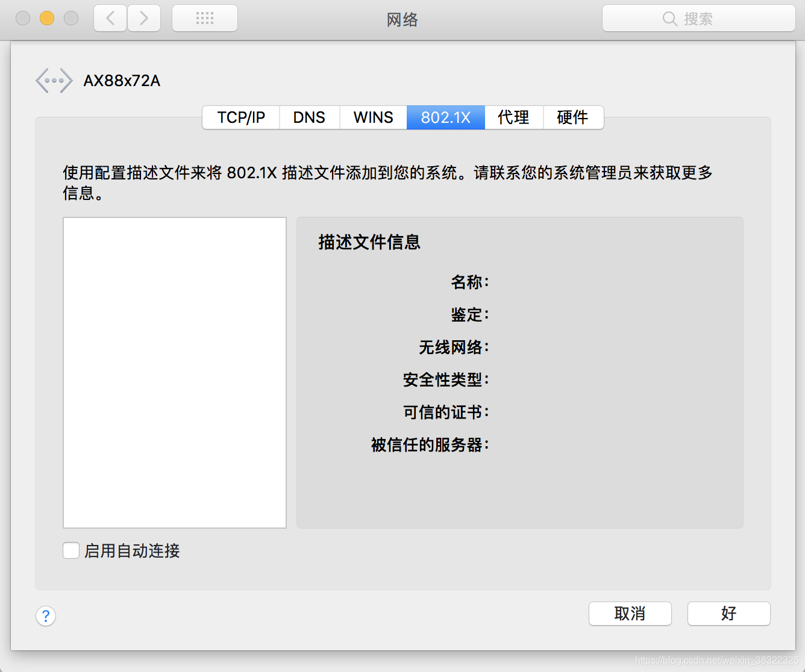Image resolution: width=805 pixels, height=672 pixels.
Task: Select the 802.1X tab
Action: (x=446, y=117)
